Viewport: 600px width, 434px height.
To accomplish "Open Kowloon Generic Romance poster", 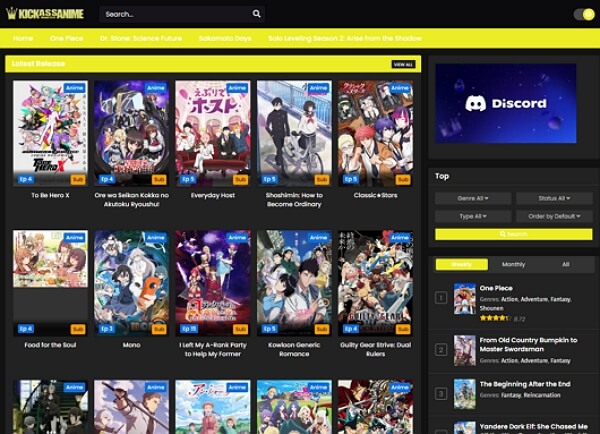I will [294, 283].
